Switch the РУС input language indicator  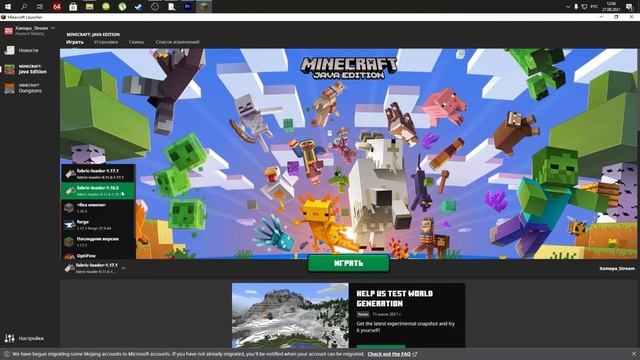click(595, 7)
